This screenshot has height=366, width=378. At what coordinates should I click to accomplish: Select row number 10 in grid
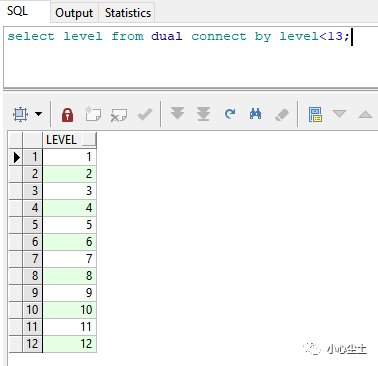click(x=33, y=310)
